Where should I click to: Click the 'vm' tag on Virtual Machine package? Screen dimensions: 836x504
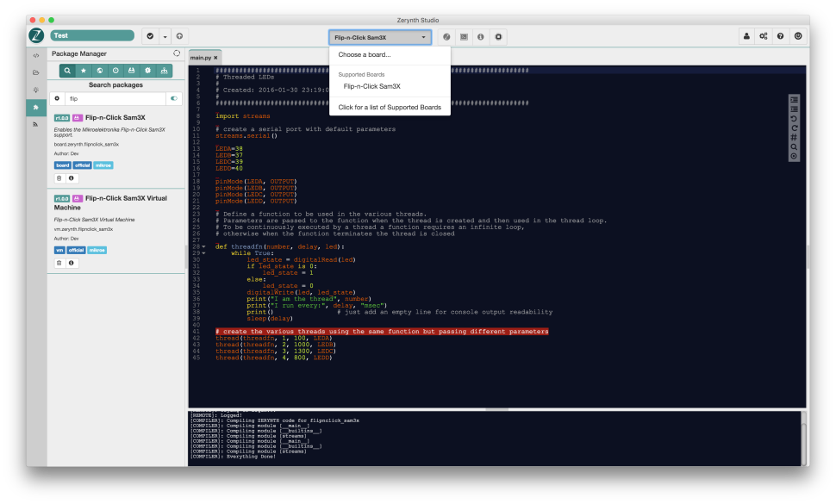(x=59, y=250)
